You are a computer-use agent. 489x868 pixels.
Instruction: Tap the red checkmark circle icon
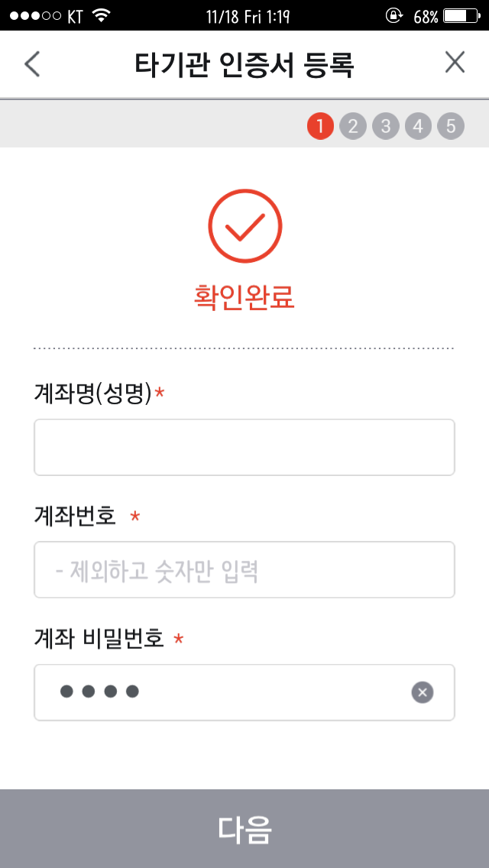pos(244,225)
